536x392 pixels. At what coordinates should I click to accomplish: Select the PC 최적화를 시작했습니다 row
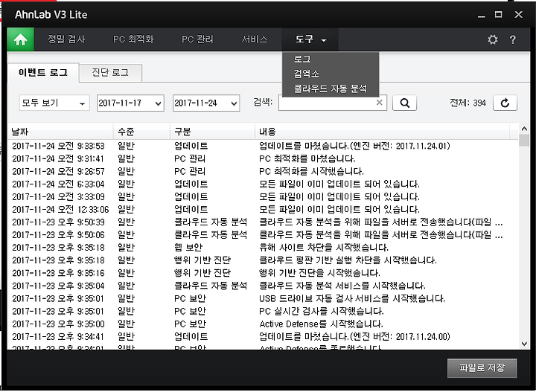coord(263,171)
